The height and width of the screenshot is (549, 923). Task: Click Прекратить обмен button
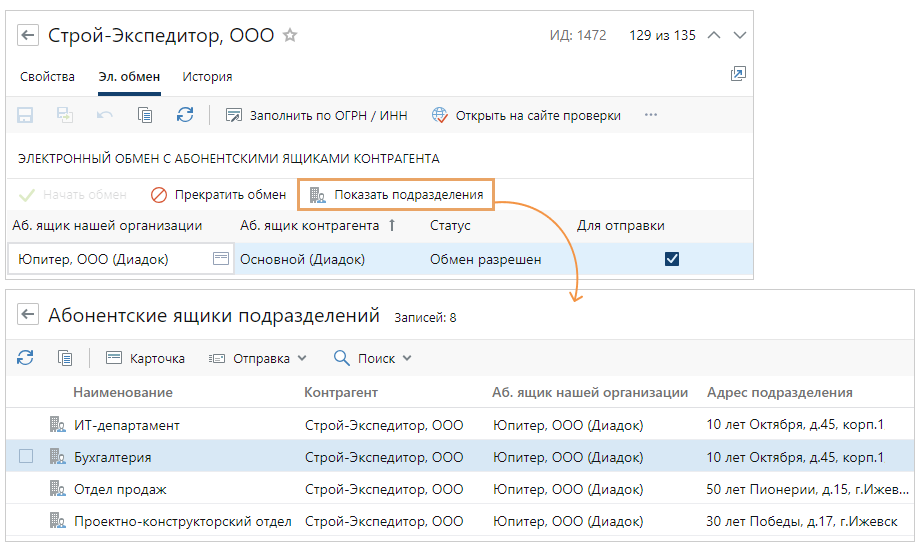tap(218, 195)
